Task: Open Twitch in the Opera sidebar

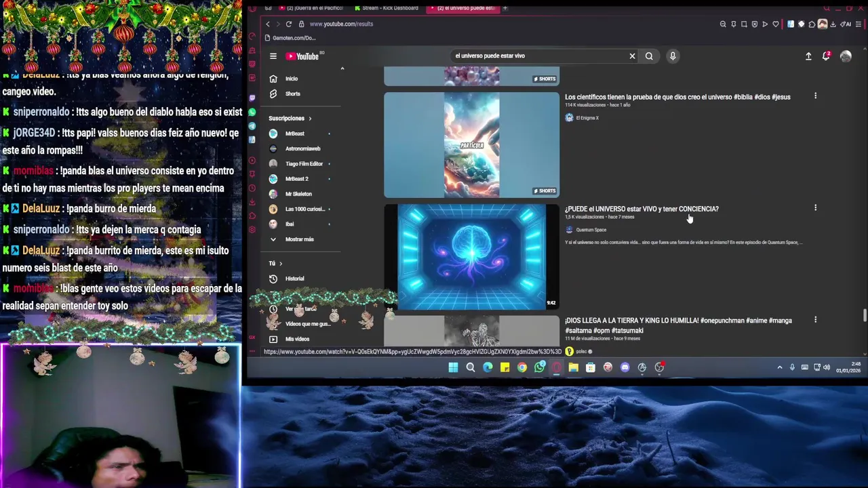Action: (252, 98)
